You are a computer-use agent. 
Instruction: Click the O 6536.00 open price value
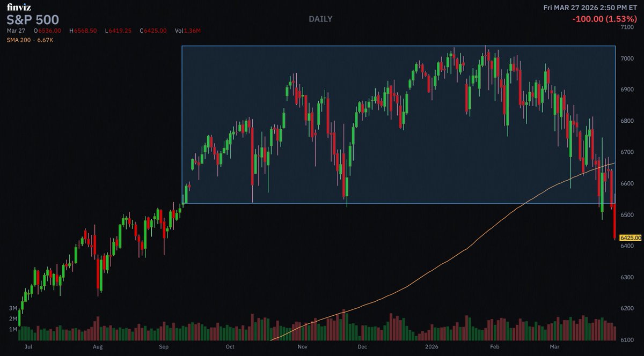pos(49,31)
